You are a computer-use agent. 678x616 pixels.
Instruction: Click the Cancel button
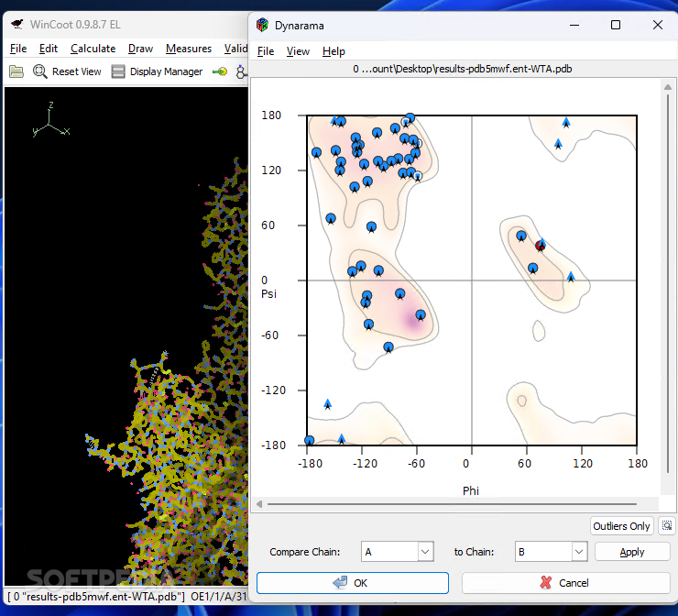pos(566,583)
